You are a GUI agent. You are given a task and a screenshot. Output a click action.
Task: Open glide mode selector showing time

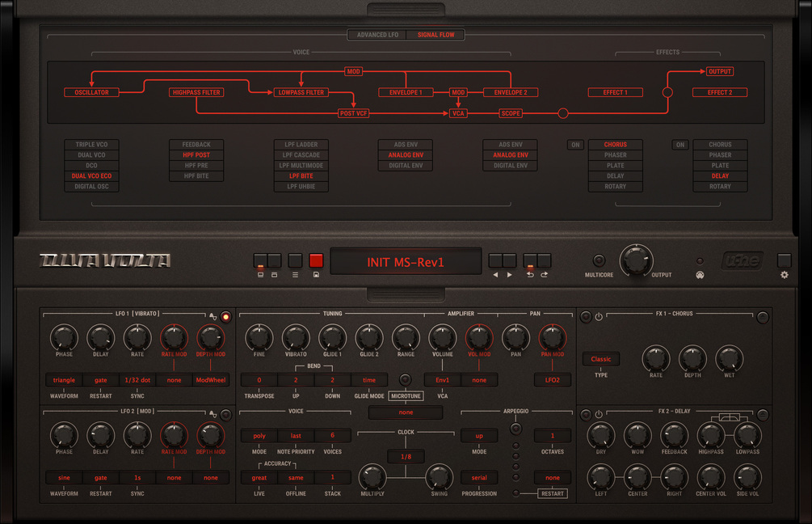coord(369,380)
